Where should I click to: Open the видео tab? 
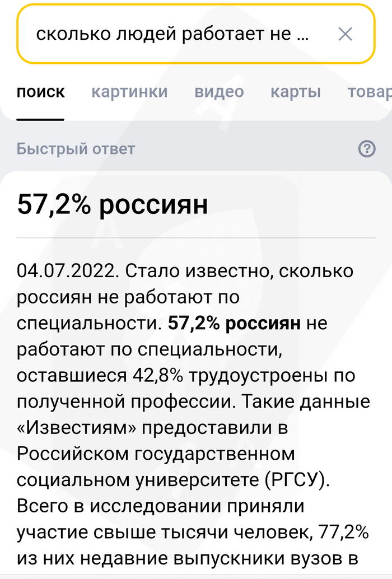219,92
